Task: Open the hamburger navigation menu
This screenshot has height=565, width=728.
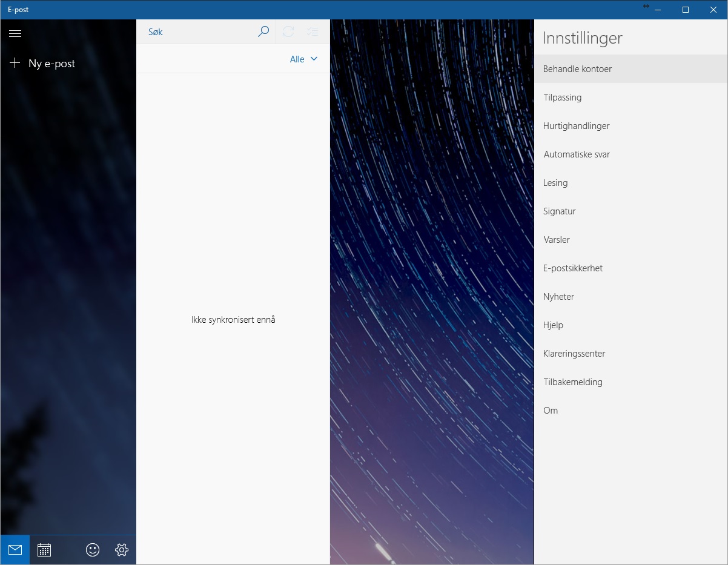Action: click(x=15, y=34)
